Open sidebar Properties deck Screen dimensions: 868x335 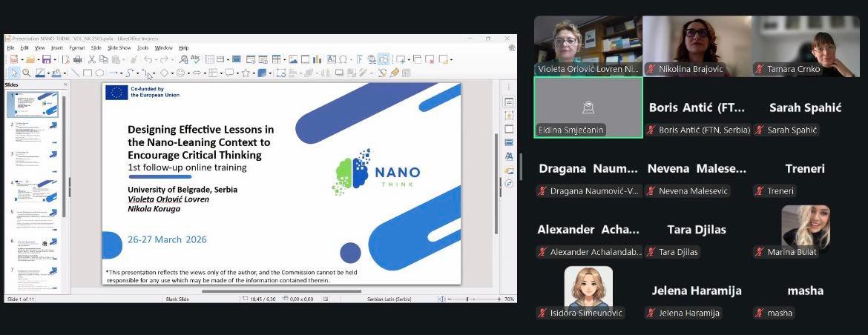[509, 102]
